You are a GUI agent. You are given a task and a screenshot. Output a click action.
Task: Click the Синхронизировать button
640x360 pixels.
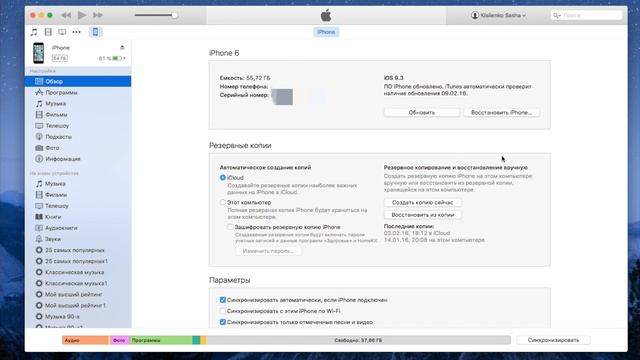553,340
